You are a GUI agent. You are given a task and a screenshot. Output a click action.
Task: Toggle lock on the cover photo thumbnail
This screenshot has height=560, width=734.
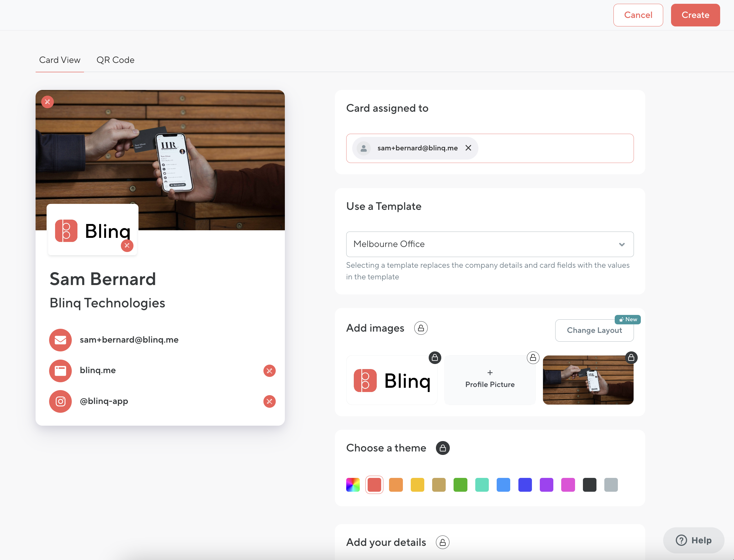pyautogui.click(x=631, y=358)
